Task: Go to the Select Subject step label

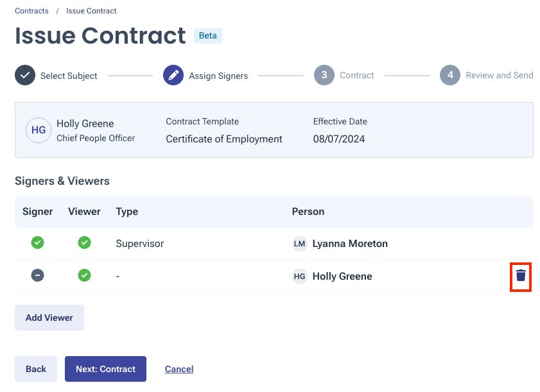Action: (69, 76)
